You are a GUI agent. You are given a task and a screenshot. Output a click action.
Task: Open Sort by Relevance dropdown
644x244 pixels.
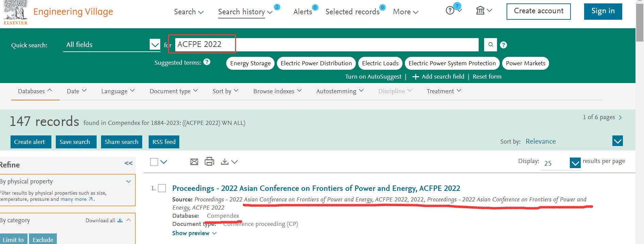pos(617,141)
